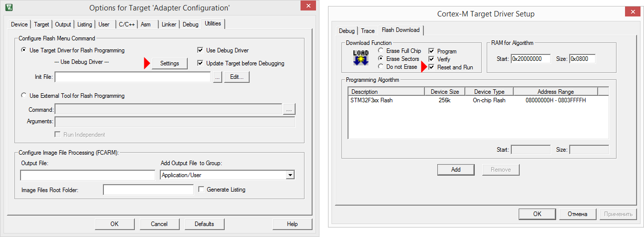The image size is (644, 237).
Task: Click the Defaults button
Action: coord(204,224)
